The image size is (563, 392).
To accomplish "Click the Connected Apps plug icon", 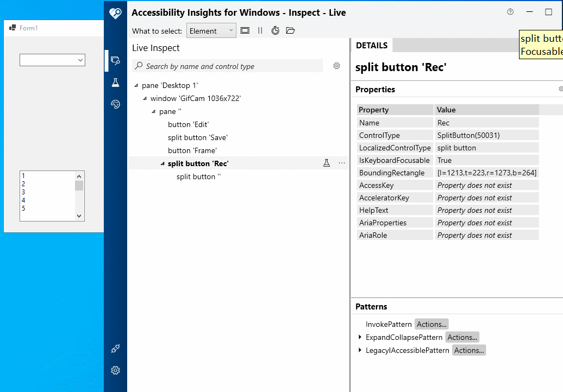I will 115,348.
